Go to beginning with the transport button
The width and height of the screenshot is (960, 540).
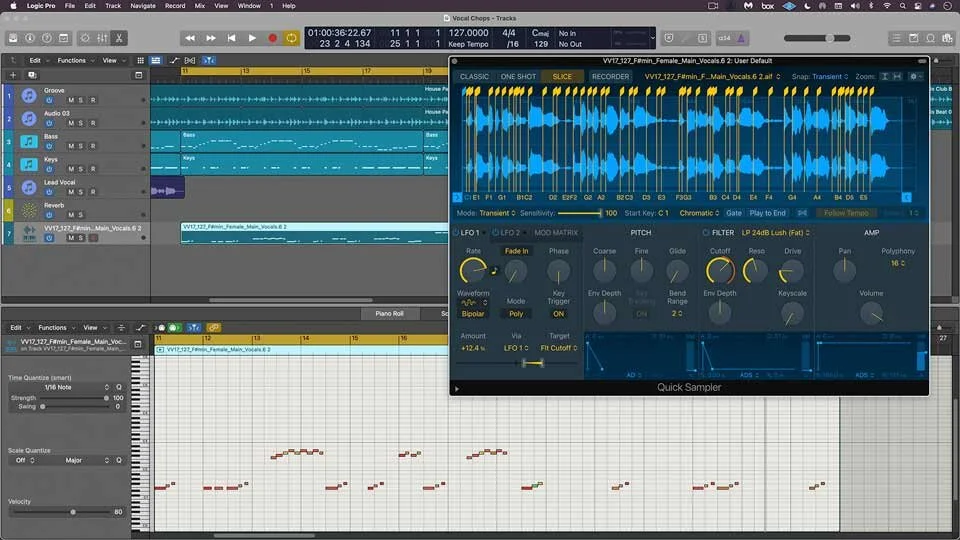point(231,38)
